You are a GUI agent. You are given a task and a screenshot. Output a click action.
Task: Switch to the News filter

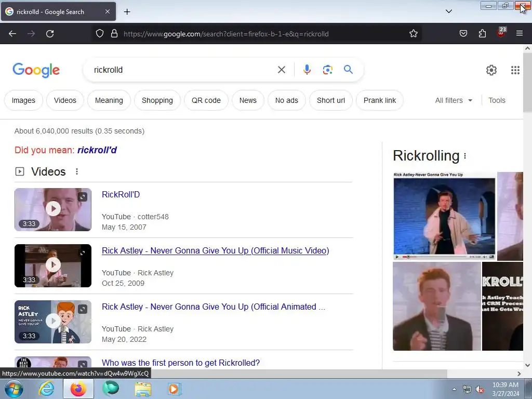tap(248, 100)
